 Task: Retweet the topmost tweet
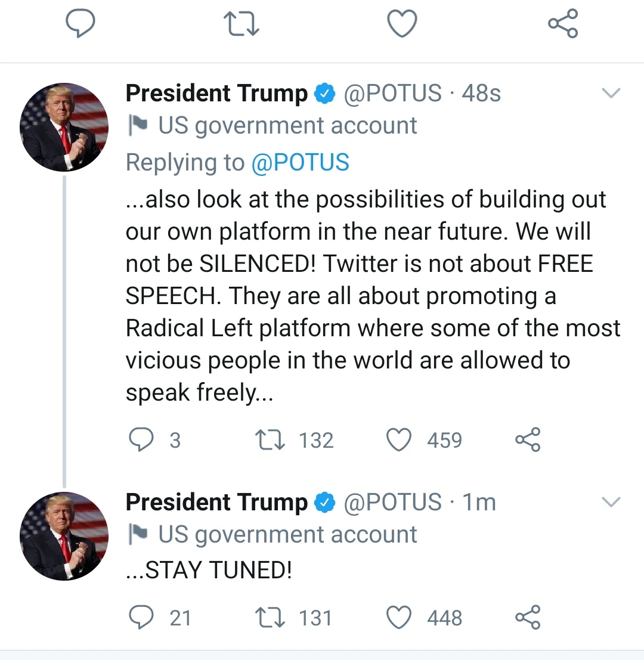pyautogui.click(x=241, y=24)
